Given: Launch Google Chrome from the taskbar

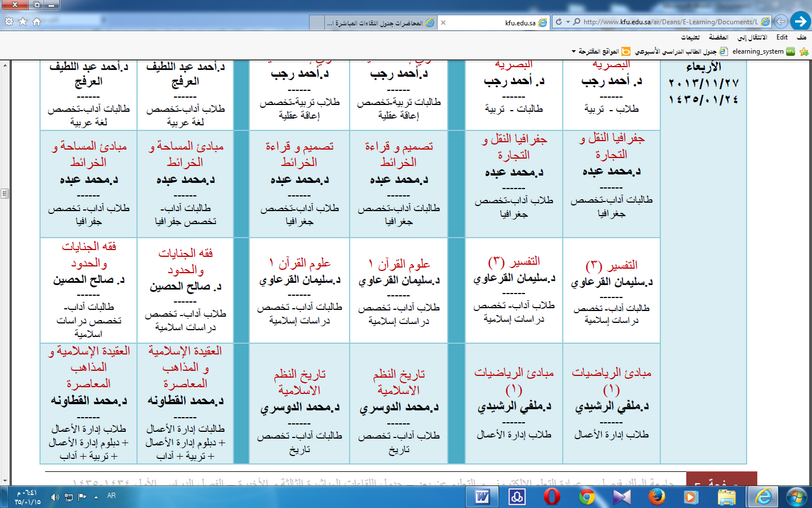Looking at the screenshot, I should click(587, 497).
